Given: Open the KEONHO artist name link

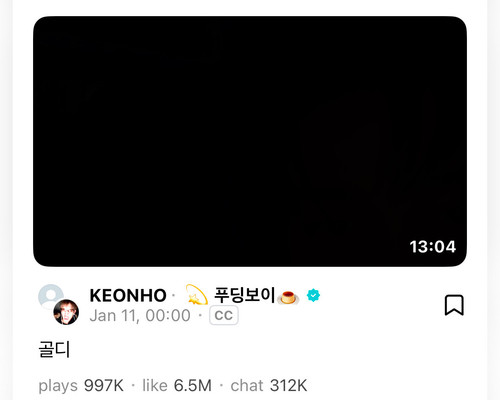Looking at the screenshot, I should pyautogui.click(x=128, y=296).
